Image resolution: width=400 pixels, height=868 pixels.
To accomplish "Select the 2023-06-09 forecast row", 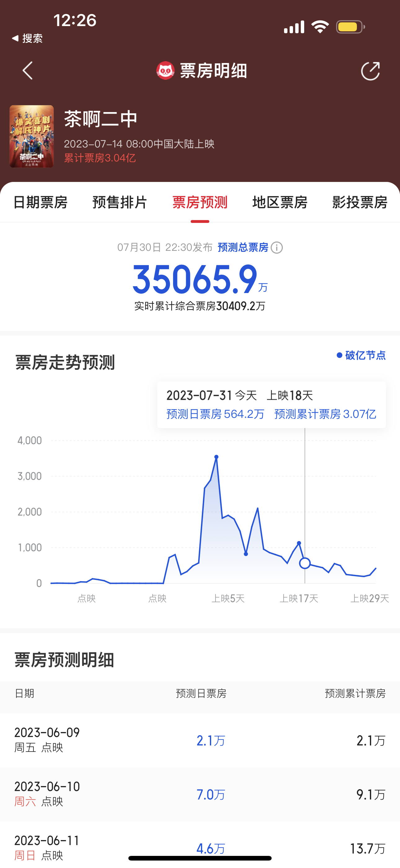I will [x=200, y=740].
